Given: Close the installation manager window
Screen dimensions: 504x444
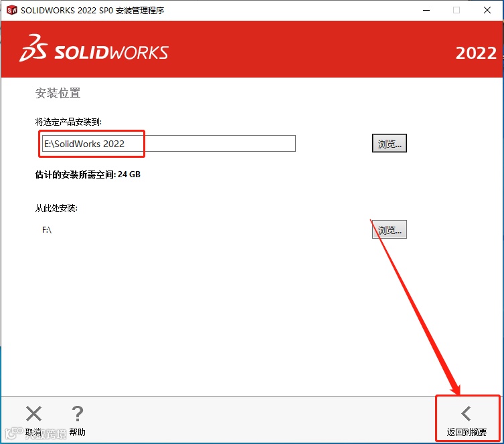Looking at the screenshot, I should coord(487,10).
